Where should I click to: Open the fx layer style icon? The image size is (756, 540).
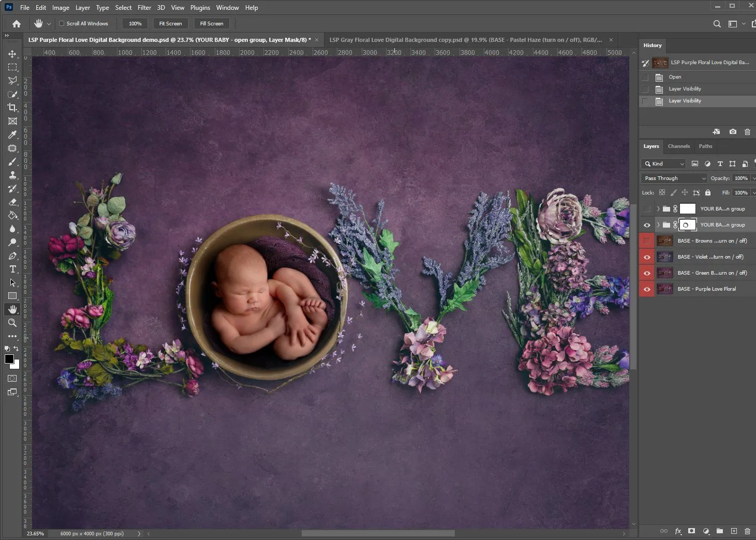pyautogui.click(x=678, y=531)
